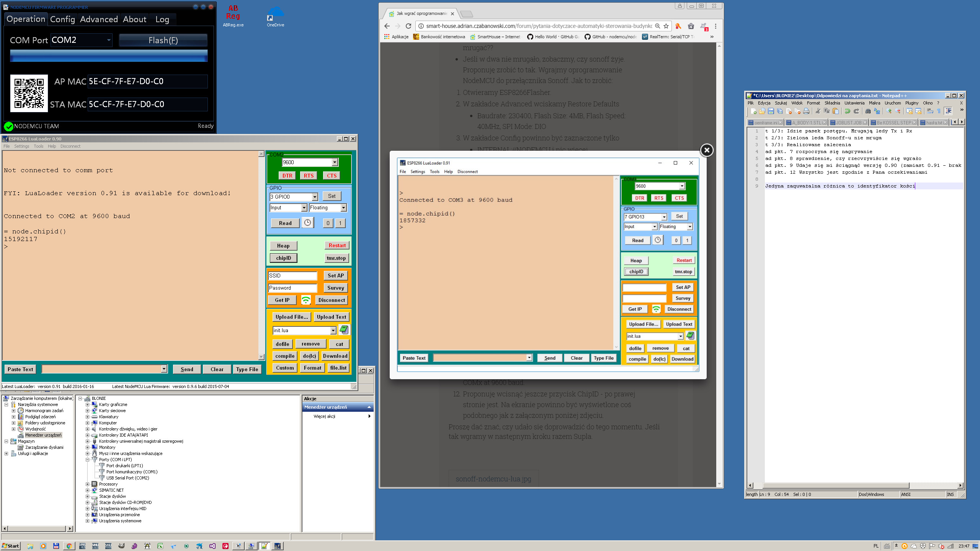Click Save All icon in Notepad++

point(780,111)
